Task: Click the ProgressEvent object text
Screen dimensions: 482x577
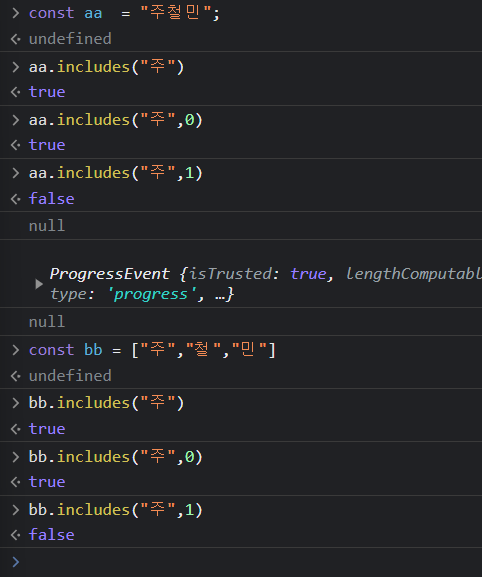Action: tap(109, 274)
